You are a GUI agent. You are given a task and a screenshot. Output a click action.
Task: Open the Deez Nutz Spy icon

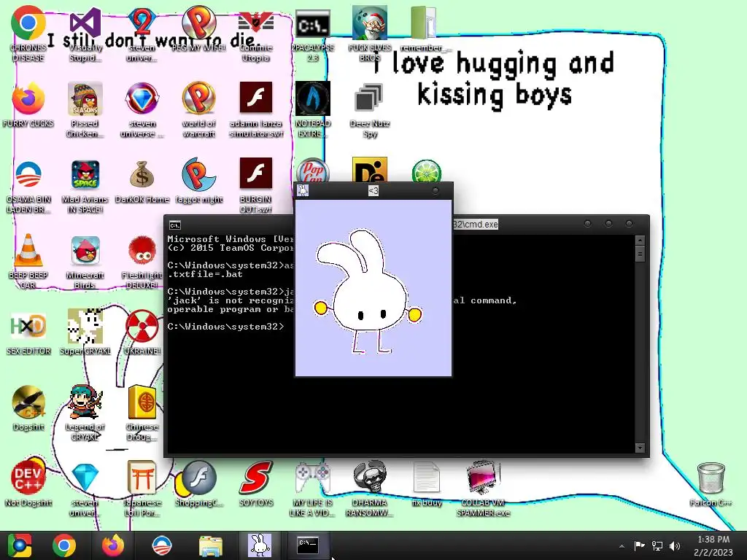click(369, 98)
